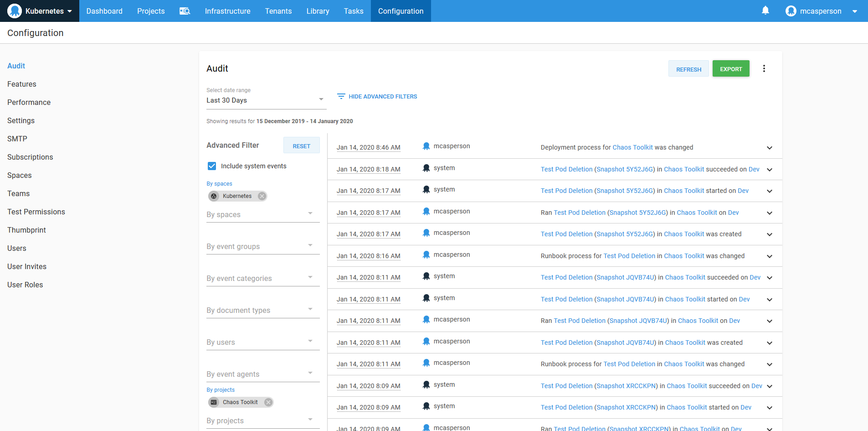
Task: Switch to the Infrastructure section
Action: coord(227,11)
